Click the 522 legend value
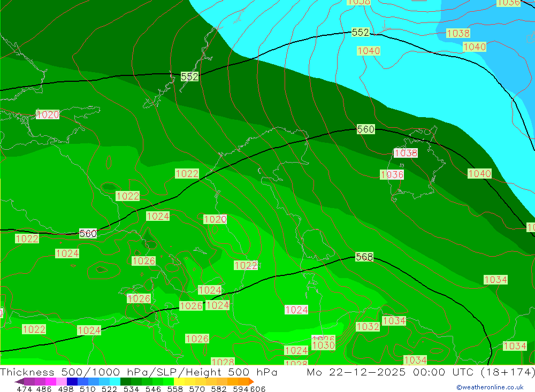This screenshot has height=392, width=535. pos(109,389)
